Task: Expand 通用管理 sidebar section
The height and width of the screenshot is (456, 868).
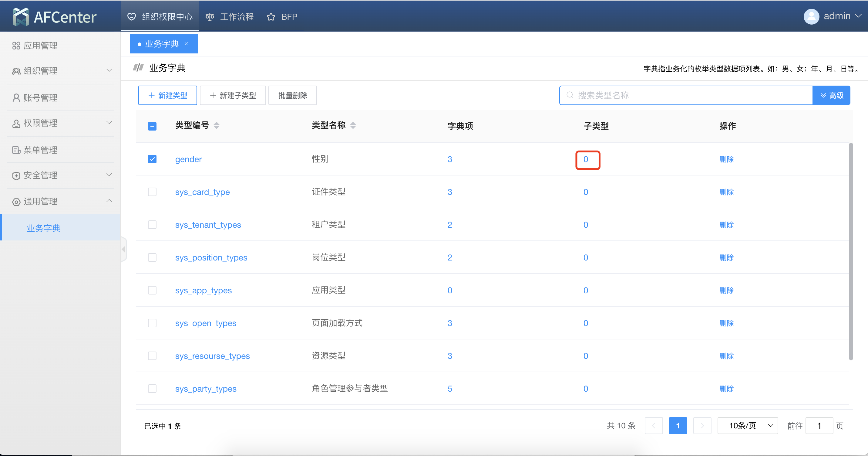Action: pos(60,201)
